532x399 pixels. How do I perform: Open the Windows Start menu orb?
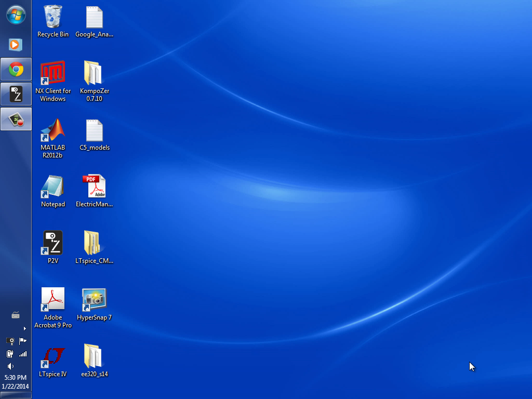(16, 15)
